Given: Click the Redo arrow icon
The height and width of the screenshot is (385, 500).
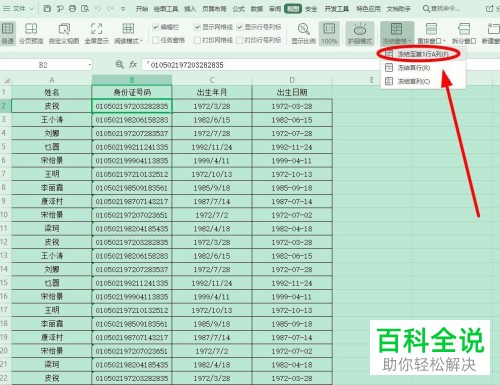Looking at the screenshot, I should (x=110, y=9).
